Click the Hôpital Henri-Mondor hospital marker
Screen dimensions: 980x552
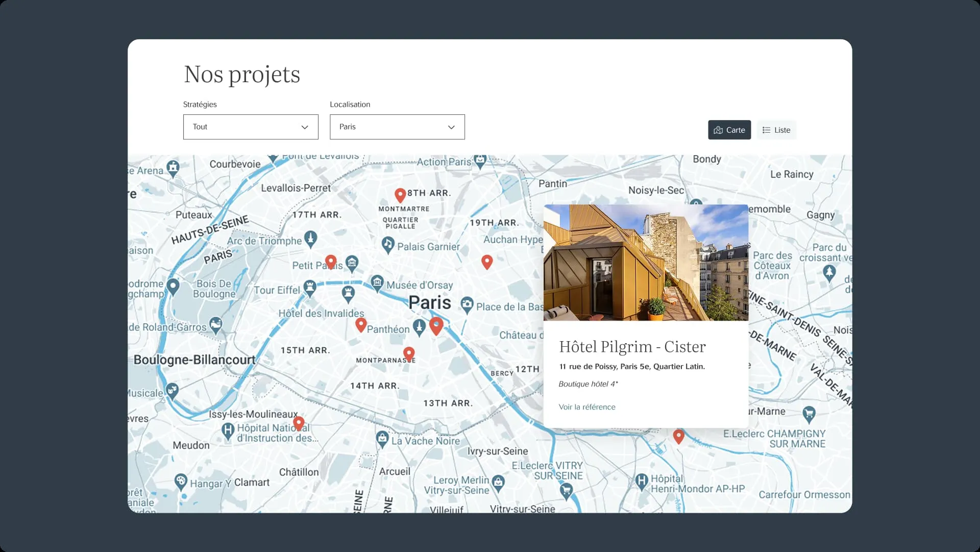642,482
